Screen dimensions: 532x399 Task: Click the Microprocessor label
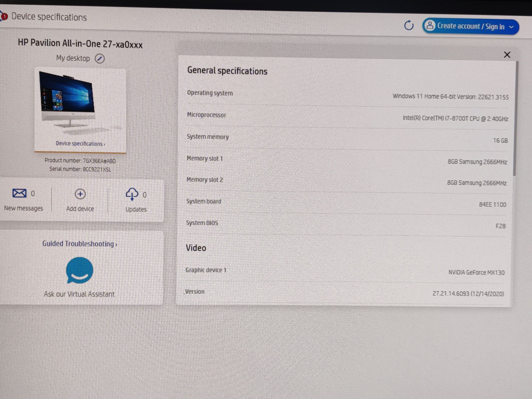coord(206,115)
